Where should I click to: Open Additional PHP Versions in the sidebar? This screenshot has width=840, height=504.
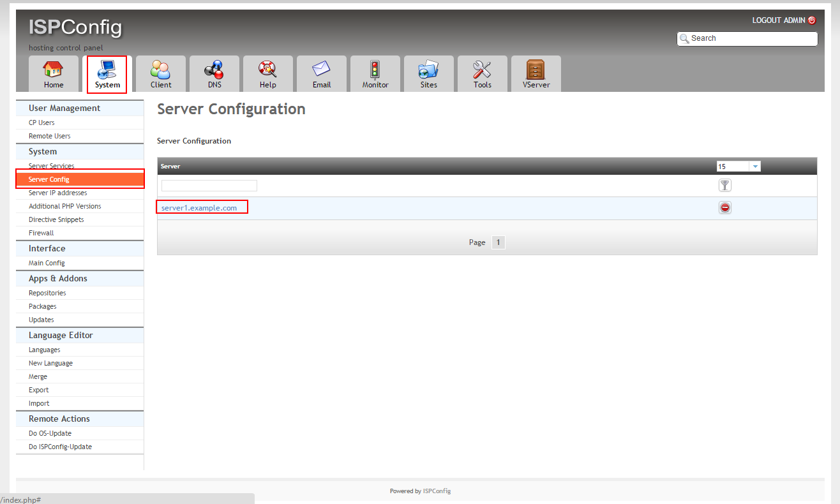pos(80,206)
